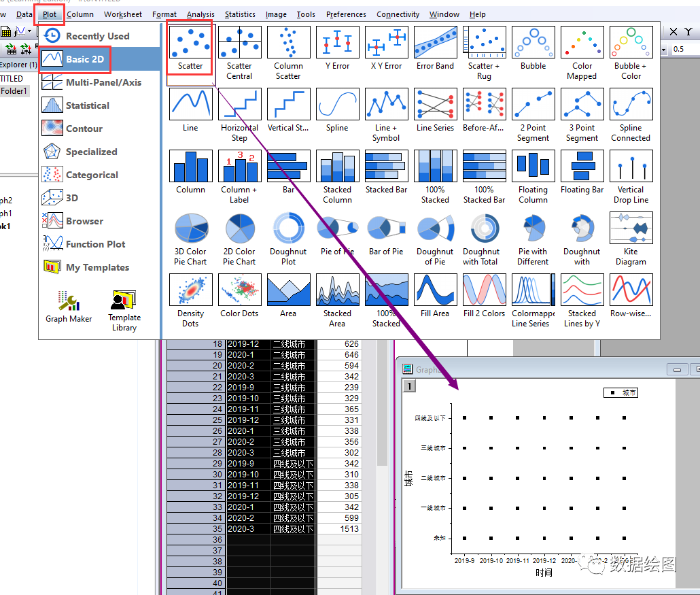Choose the Scatter Central plot icon

coord(239,53)
